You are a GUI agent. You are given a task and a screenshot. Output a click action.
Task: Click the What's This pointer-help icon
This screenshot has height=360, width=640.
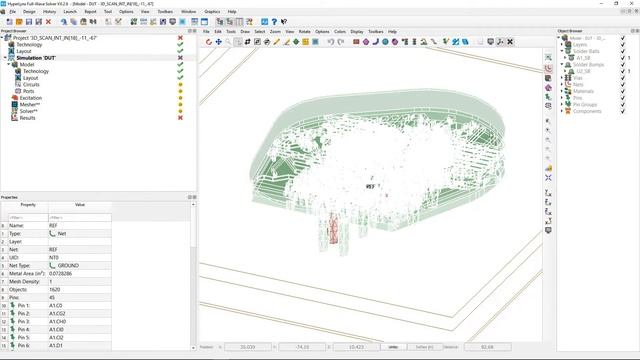[x=284, y=22]
